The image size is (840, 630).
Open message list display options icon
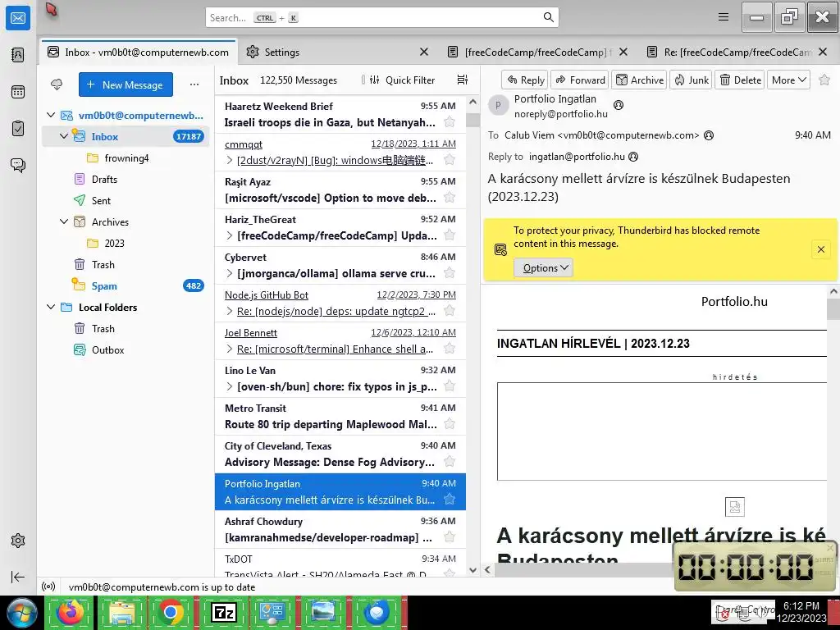463,80
